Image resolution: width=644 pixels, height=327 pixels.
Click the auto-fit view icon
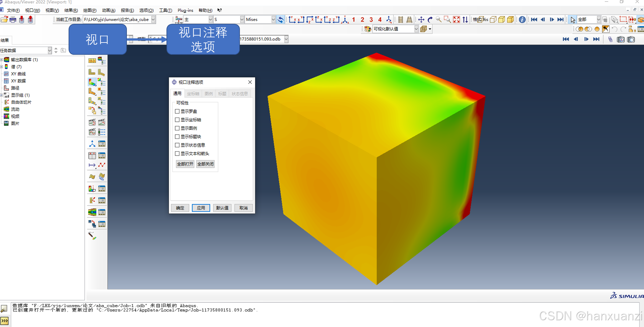pos(456,20)
